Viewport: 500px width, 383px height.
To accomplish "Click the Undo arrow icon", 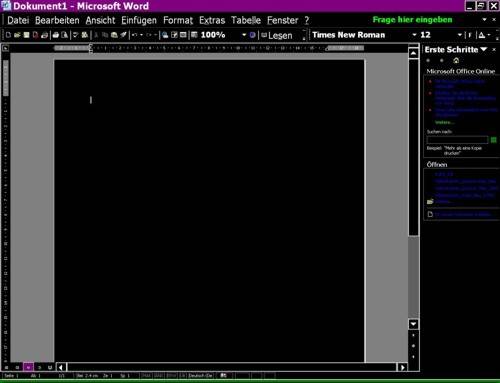I will click(134, 35).
